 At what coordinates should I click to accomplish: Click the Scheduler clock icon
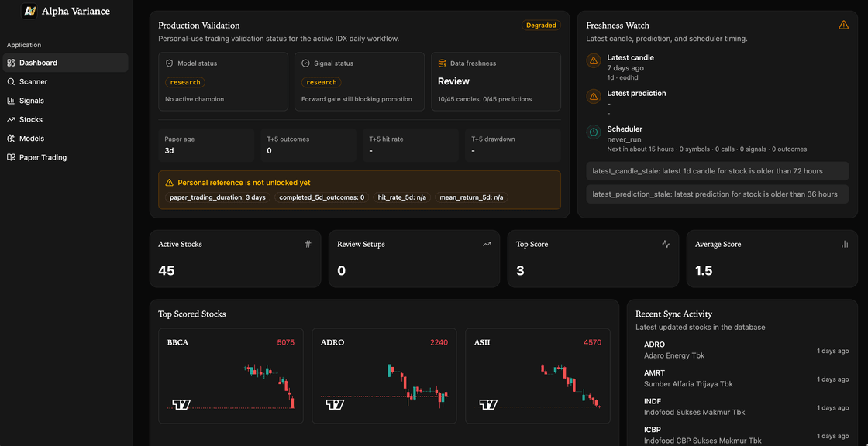(x=594, y=132)
